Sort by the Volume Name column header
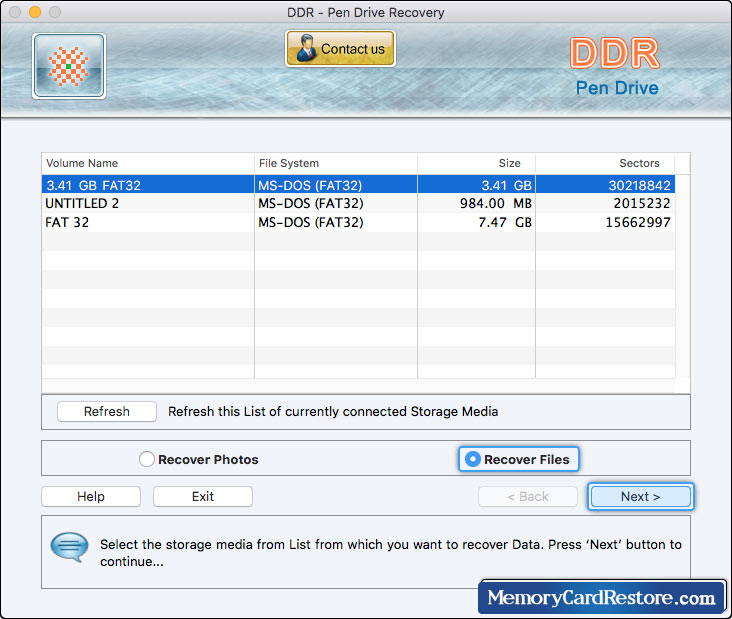Viewport: 732px width, 619px height. coord(148,163)
